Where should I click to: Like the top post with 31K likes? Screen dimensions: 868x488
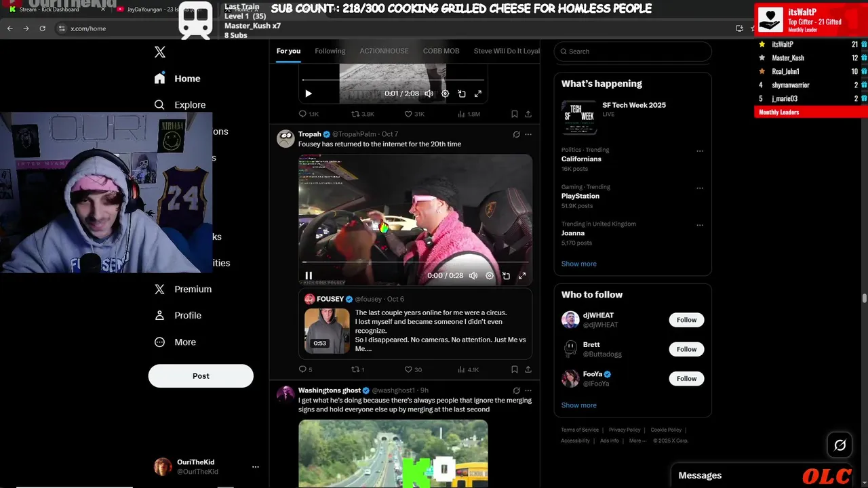click(x=414, y=115)
